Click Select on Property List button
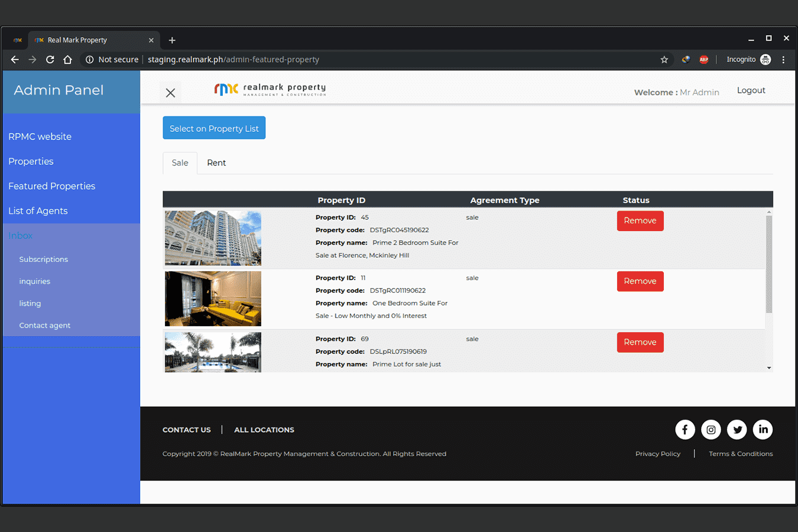The image size is (798, 532). (x=214, y=128)
